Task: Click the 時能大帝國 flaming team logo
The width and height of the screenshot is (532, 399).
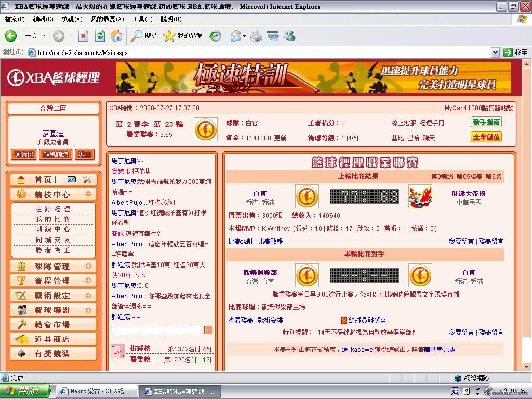Action: pos(420,197)
